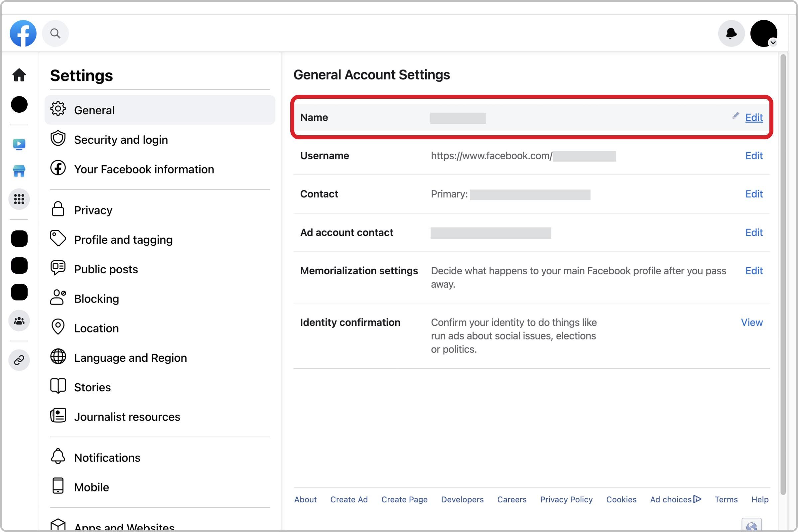798x532 pixels.
Task: Open Journalist resources settings
Action: pyautogui.click(x=160, y=417)
